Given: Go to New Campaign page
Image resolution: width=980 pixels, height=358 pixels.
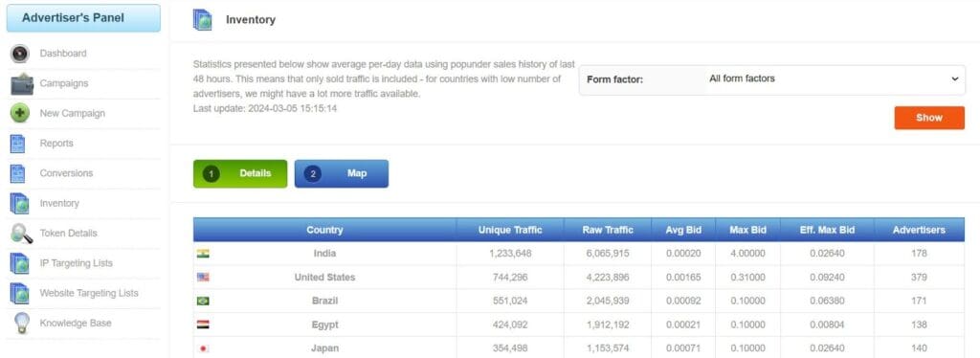Looking at the screenshot, I should click(73, 114).
